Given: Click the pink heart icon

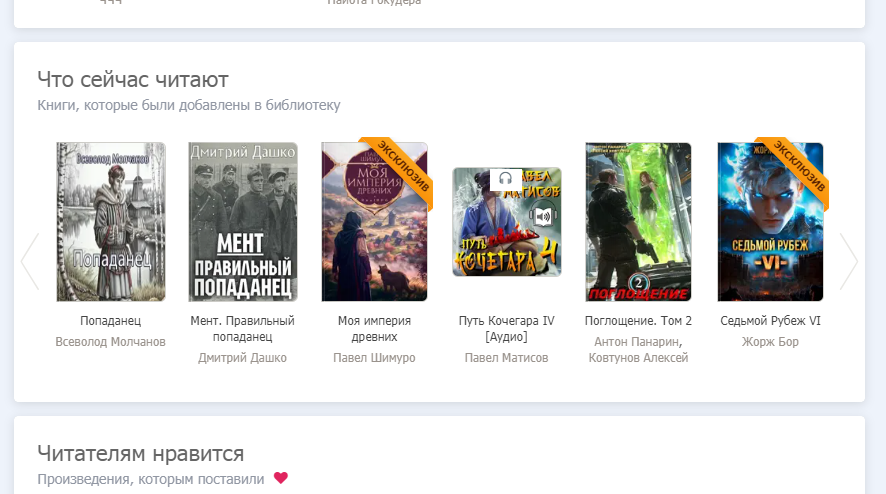Looking at the screenshot, I should click(x=281, y=478).
